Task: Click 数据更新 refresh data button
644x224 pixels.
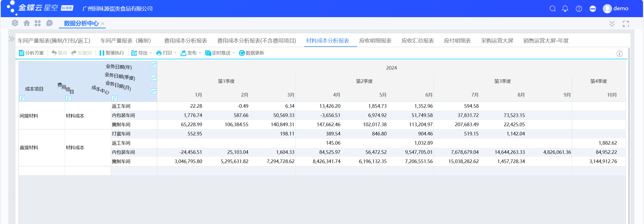Action: point(251,53)
